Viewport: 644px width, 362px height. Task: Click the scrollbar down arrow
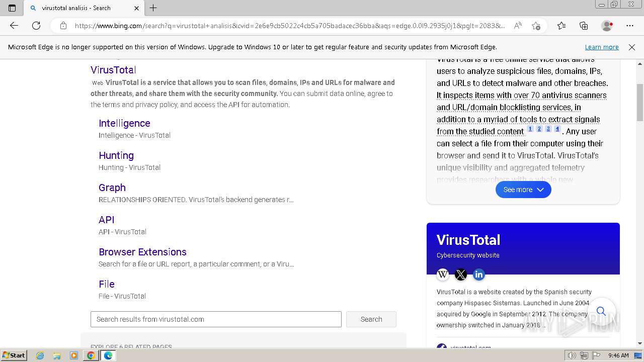(640, 343)
